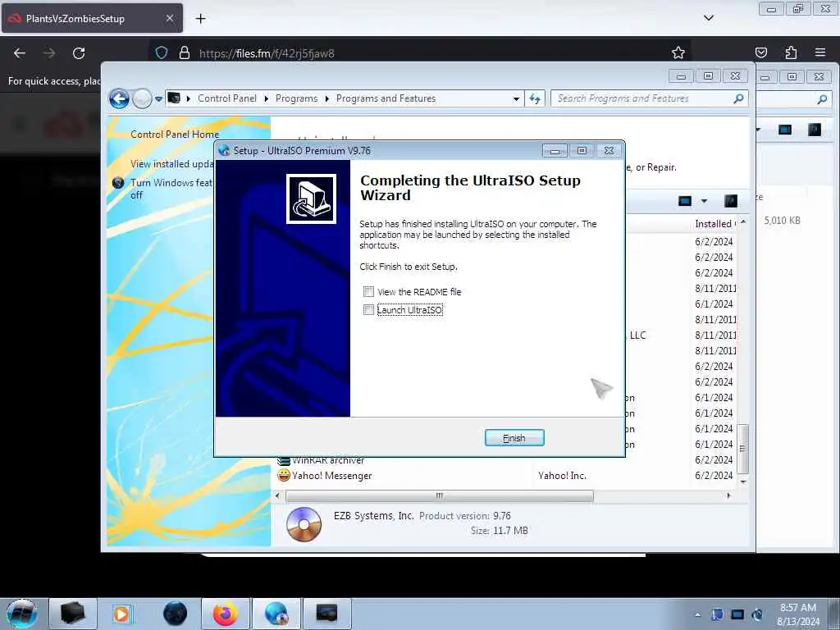The image size is (840, 630).
Task: Click the UltraISO setup wizard icon image
Action: click(x=311, y=199)
